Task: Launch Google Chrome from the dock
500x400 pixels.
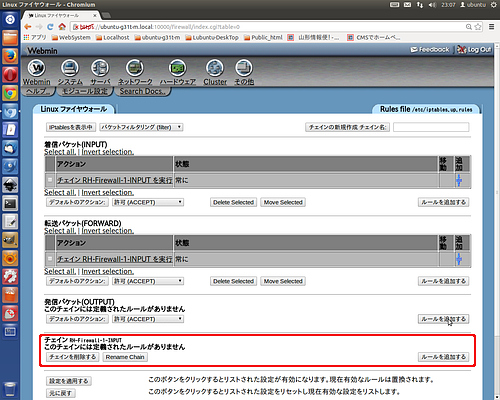Action: 10,93
